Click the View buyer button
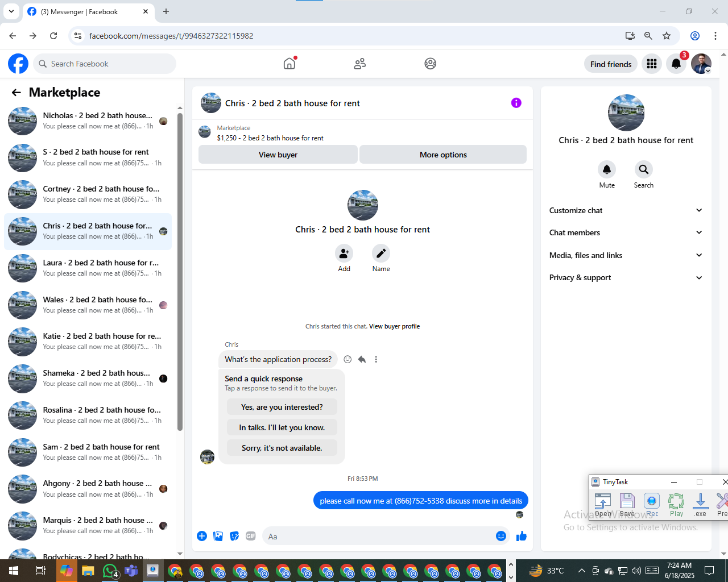 coord(278,155)
